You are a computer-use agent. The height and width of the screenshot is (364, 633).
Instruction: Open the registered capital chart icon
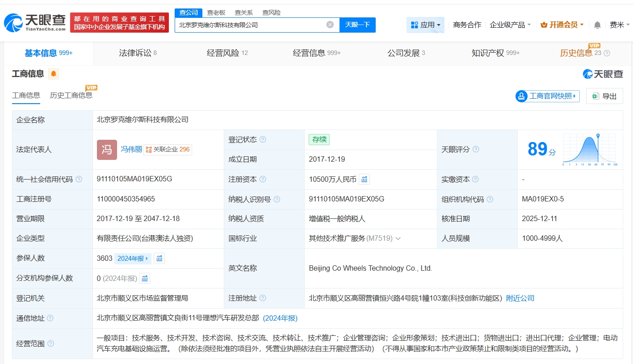coord(364,180)
